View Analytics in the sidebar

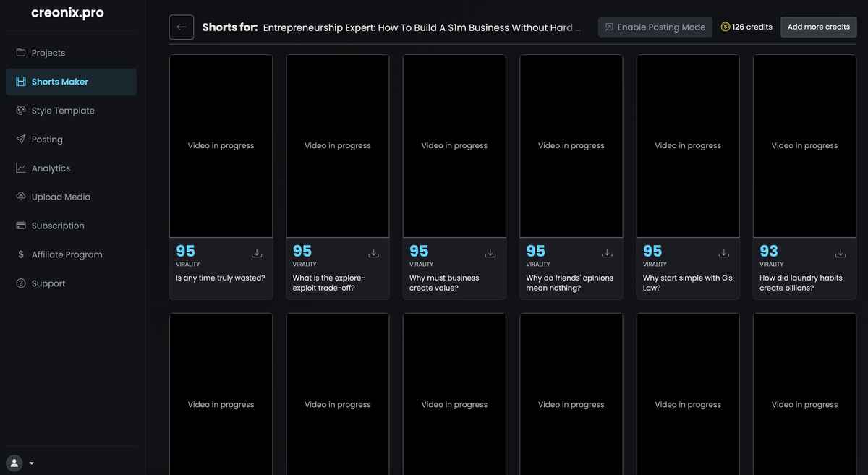pyautogui.click(x=51, y=168)
